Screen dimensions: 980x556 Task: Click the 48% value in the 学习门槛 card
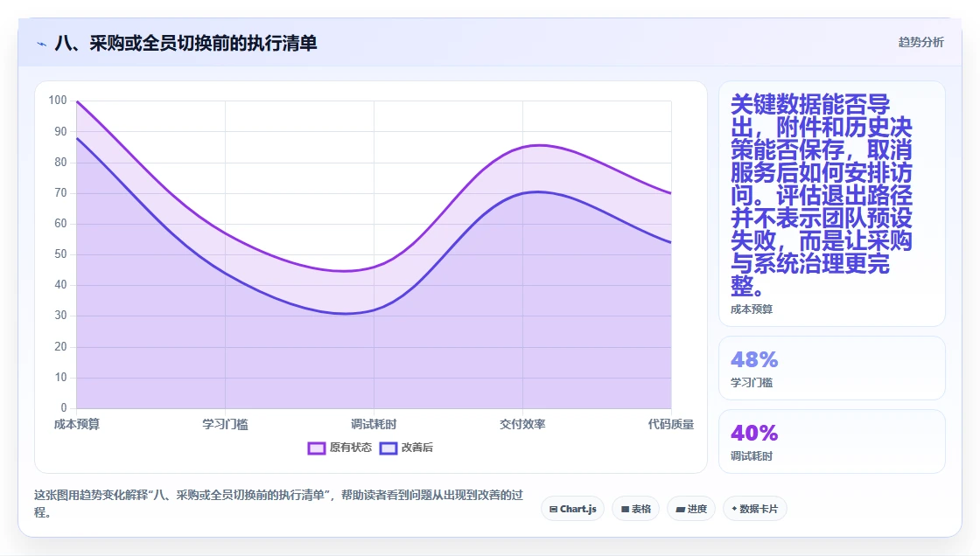point(754,359)
